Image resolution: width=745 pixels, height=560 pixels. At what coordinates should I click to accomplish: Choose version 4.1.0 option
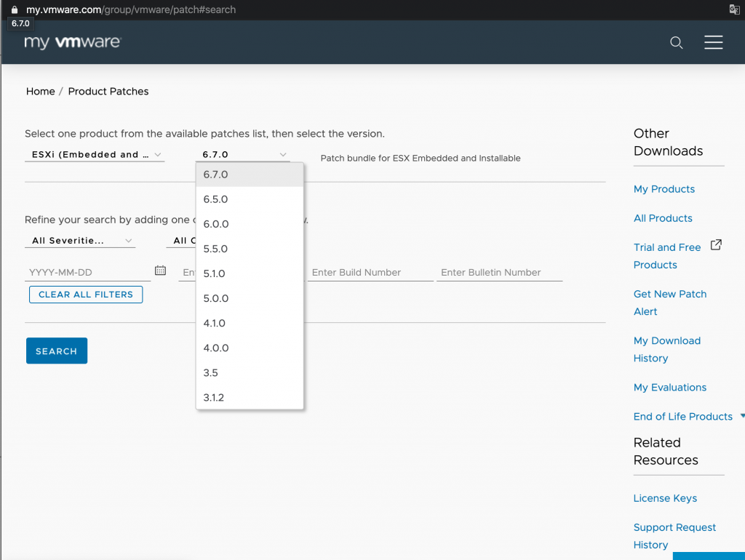pyautogui.click(x=250, y=323)
